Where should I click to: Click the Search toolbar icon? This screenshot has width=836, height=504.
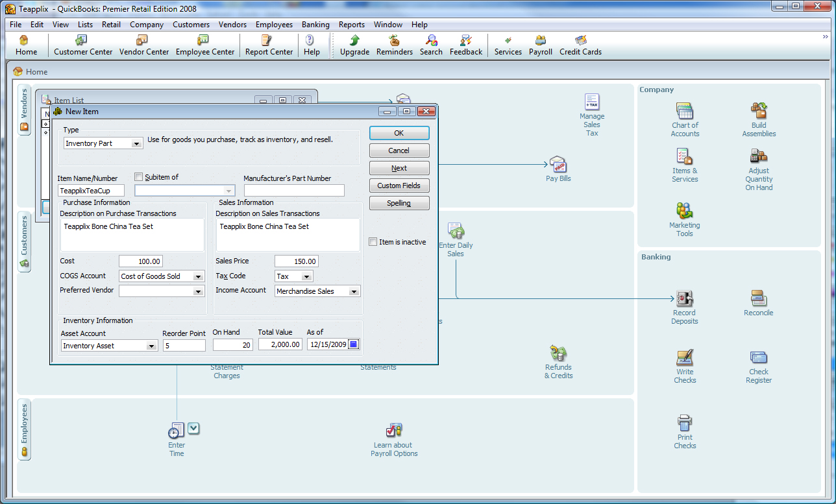[431, 45]
